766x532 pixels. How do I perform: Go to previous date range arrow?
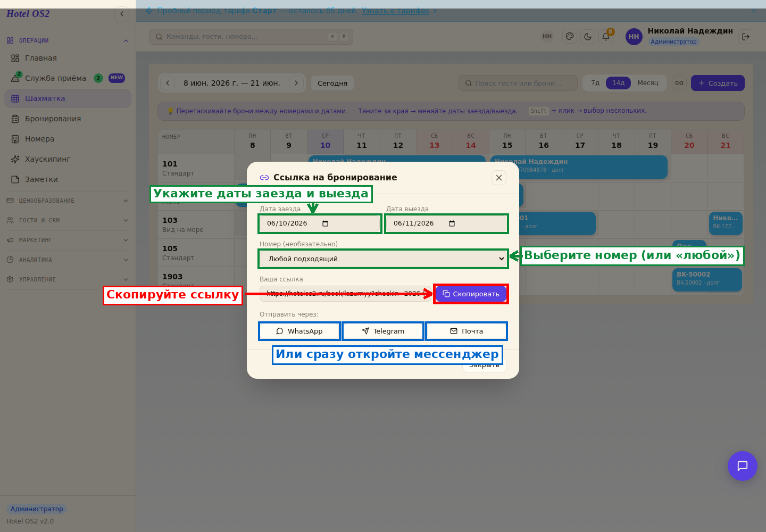click(168, 83)
